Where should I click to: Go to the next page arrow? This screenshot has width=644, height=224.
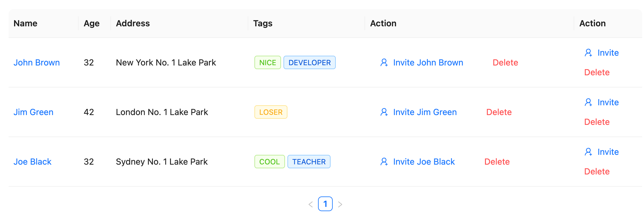[x=340, y=204]
